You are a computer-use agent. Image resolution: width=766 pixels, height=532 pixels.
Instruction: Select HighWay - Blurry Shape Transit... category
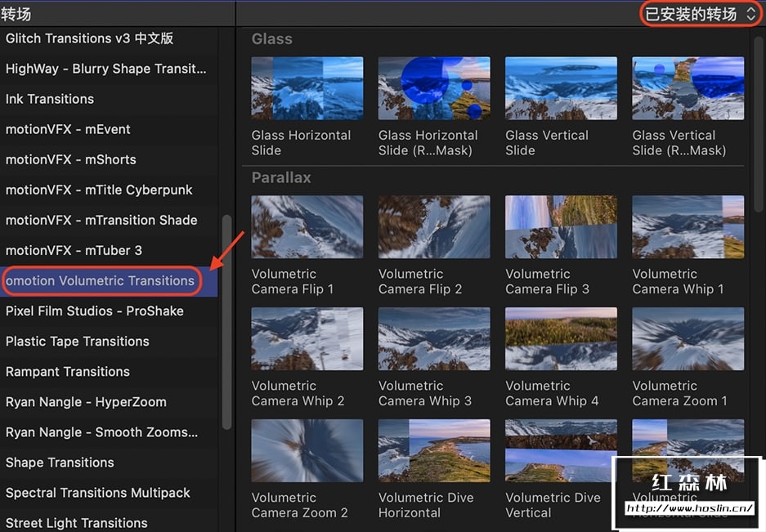[x=109, y=69]
